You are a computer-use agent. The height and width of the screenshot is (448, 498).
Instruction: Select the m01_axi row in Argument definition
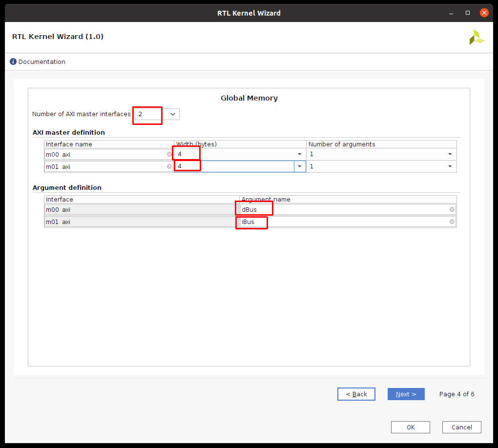click(141, 222)
